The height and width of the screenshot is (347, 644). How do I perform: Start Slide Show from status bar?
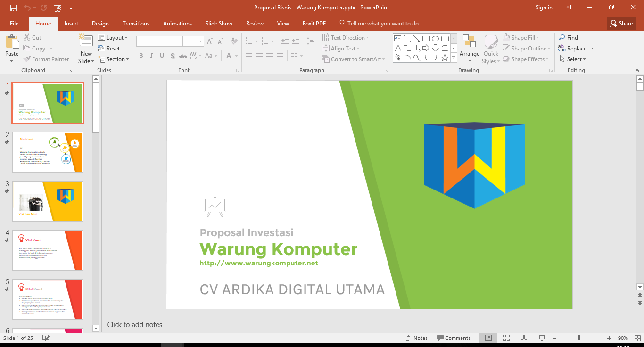pyautogui.click(x=542, y=338)
